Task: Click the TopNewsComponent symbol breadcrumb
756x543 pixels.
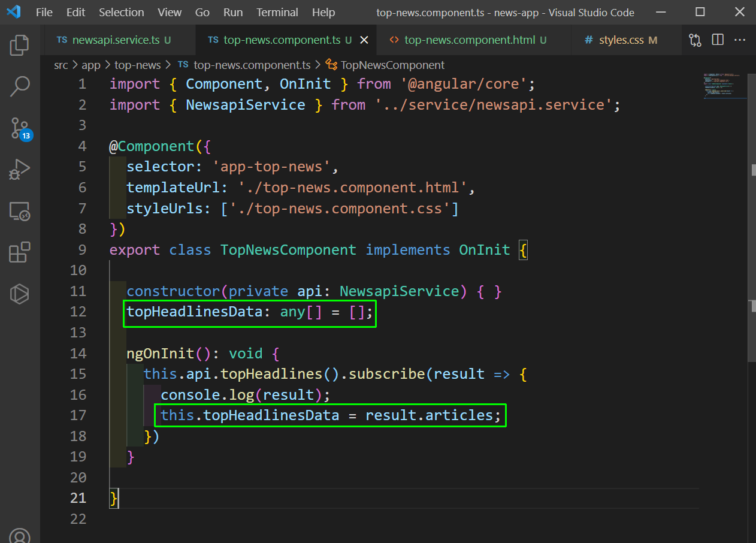Action: click(x=392, y=65)
